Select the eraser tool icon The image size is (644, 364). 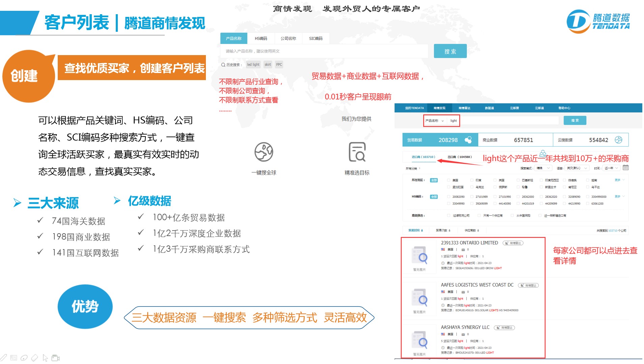(34, 358)
